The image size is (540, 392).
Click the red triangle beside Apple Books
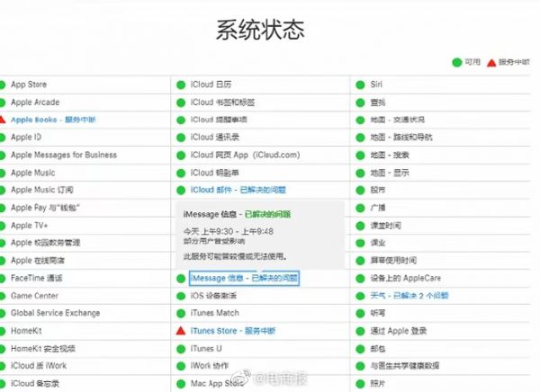(x=4, y=120)
